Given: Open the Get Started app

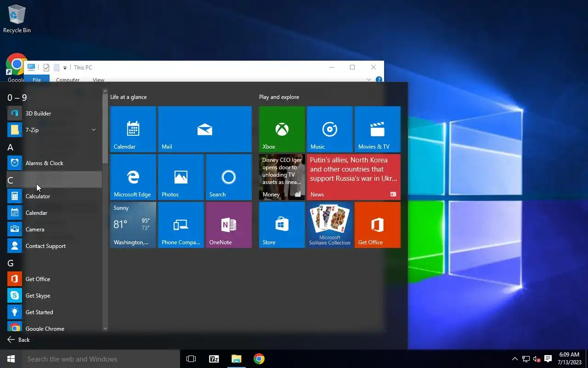Looking at the screenshot, I should pyautogui.click(x=54, y=312).
